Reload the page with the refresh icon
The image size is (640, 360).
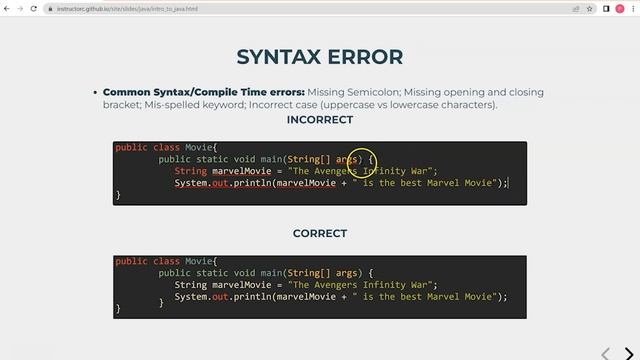pyautogui.click(x=33, y=9)
